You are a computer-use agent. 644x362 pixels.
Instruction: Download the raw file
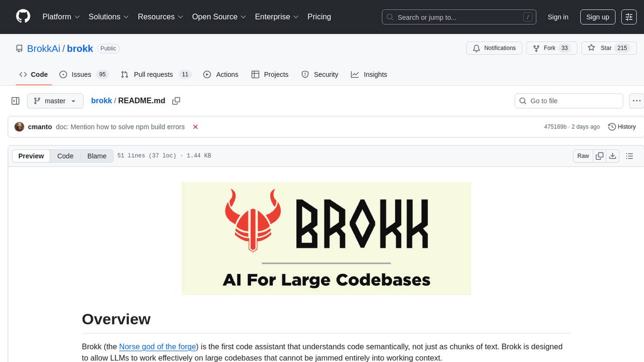coord(612,156)
